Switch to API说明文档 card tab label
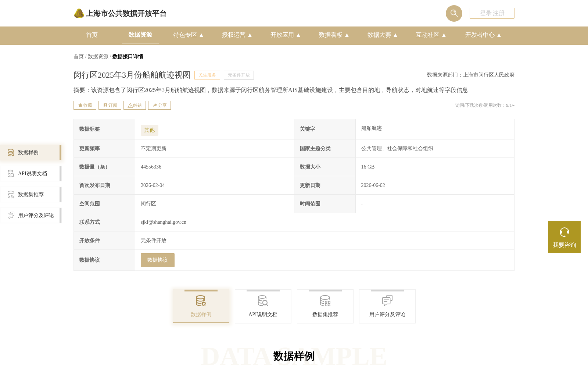The height and width of the screenshot is (368, 588). pos(263,315)
